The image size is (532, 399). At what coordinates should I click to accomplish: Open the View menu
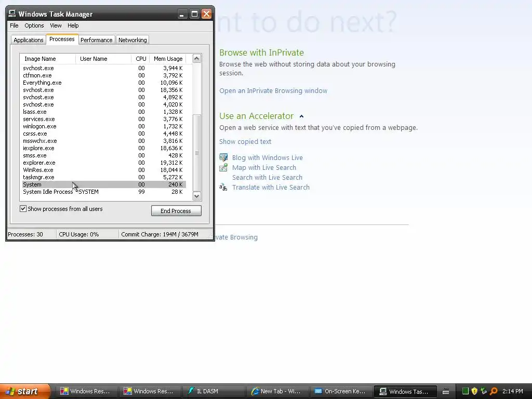tap(56, 25)
